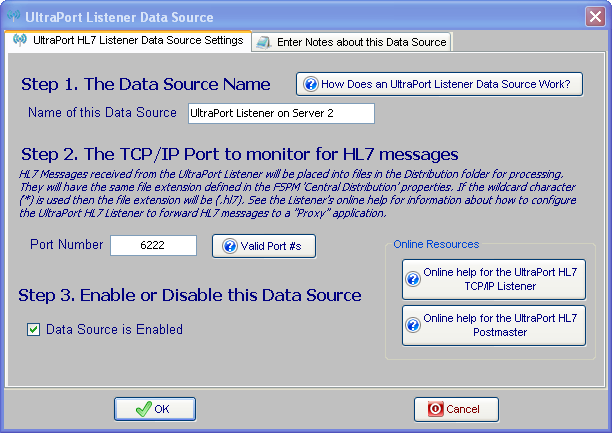Viewport: 612px width, 433px height.
Task: Open the Valid Port #s help button
Action: [x=264, y=246]
